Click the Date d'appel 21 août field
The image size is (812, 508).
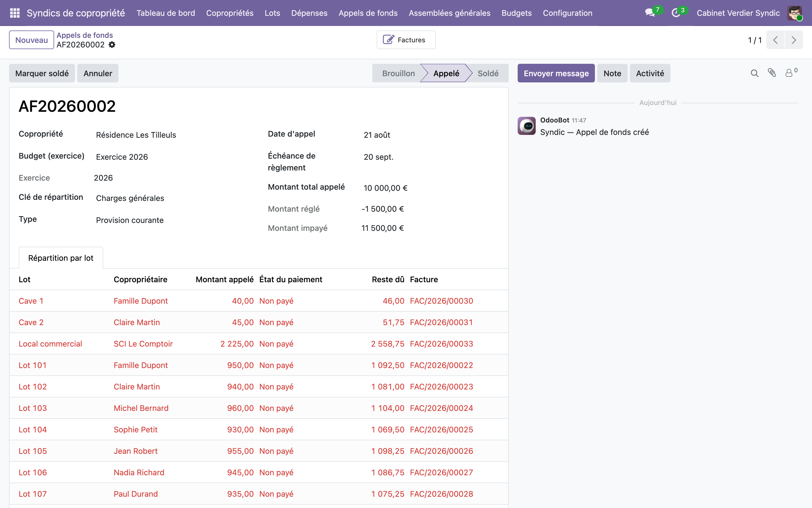click(377, 135)
